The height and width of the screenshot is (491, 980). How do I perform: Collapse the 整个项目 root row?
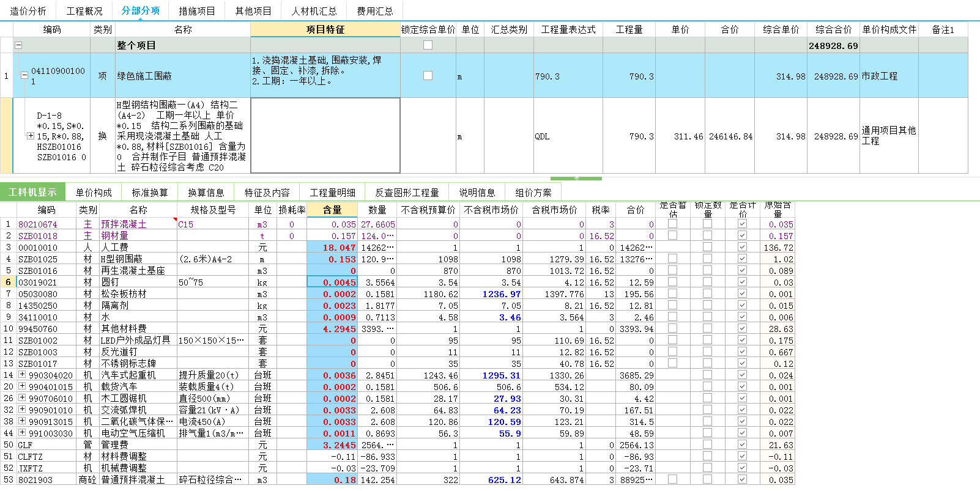(x=18, y=45)
